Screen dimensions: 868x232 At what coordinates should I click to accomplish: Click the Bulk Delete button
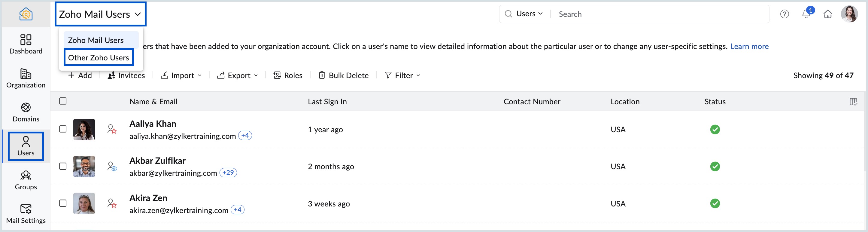[343, 75]
